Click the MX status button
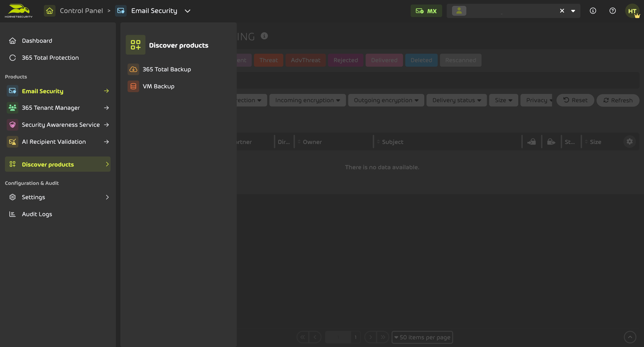The image size is (644, 347). [x=426, y=11]
